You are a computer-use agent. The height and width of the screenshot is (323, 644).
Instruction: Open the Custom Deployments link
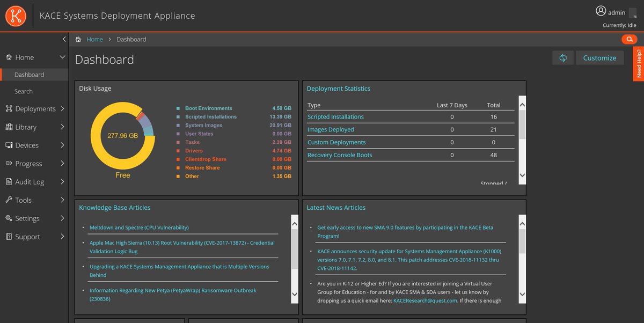[336, 142]
